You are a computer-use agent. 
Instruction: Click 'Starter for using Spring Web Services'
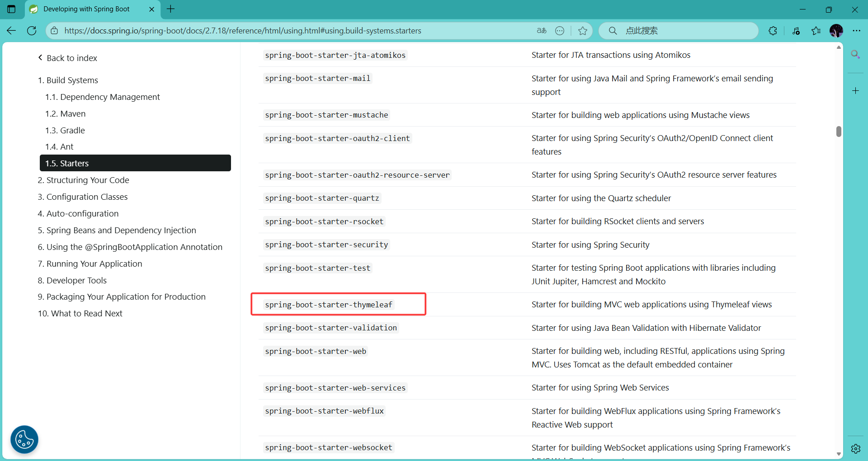point(600,387)
